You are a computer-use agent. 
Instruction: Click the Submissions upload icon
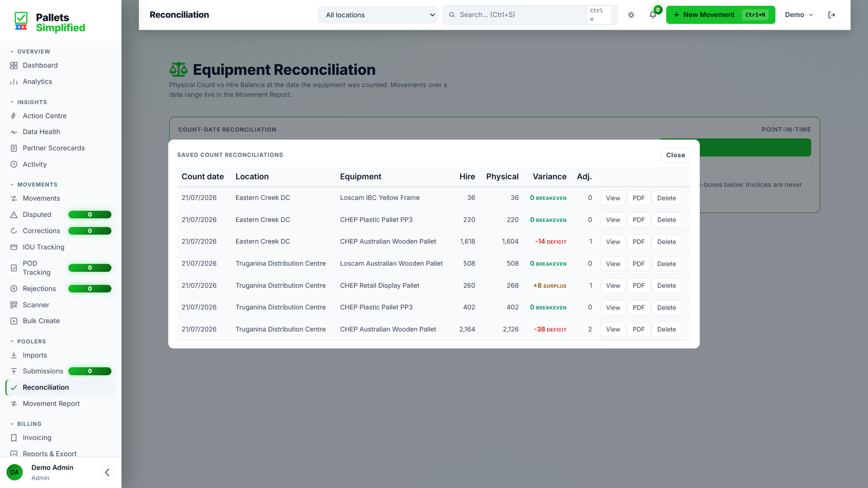[x=14, y=371]
